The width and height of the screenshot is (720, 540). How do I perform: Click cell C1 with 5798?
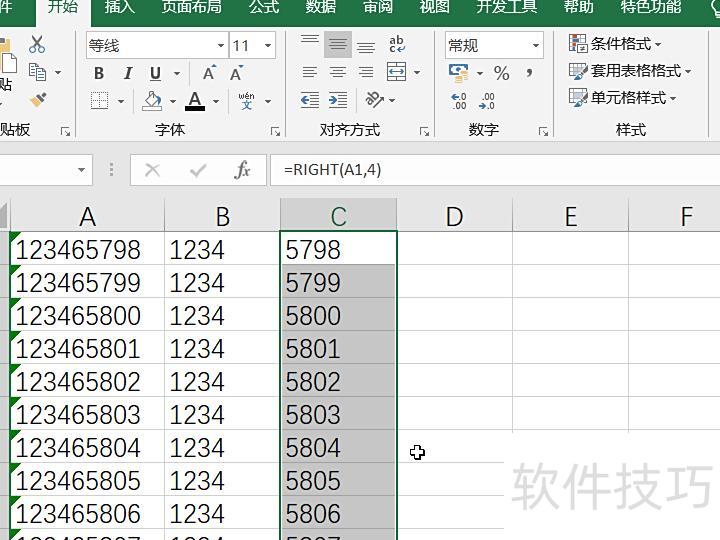click(338, 249)
